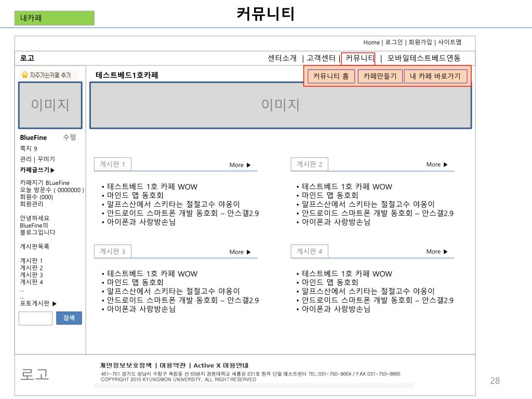Open the 고객센터 menu
Image resolution: width=532 pixels, height=399 pixels.
click(x=321, y=58)
